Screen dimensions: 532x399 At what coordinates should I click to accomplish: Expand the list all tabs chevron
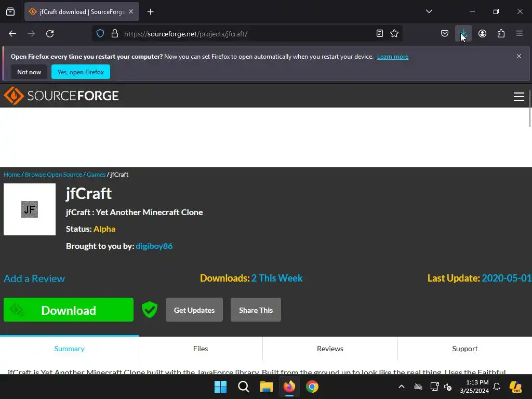[x=429, y=11]
